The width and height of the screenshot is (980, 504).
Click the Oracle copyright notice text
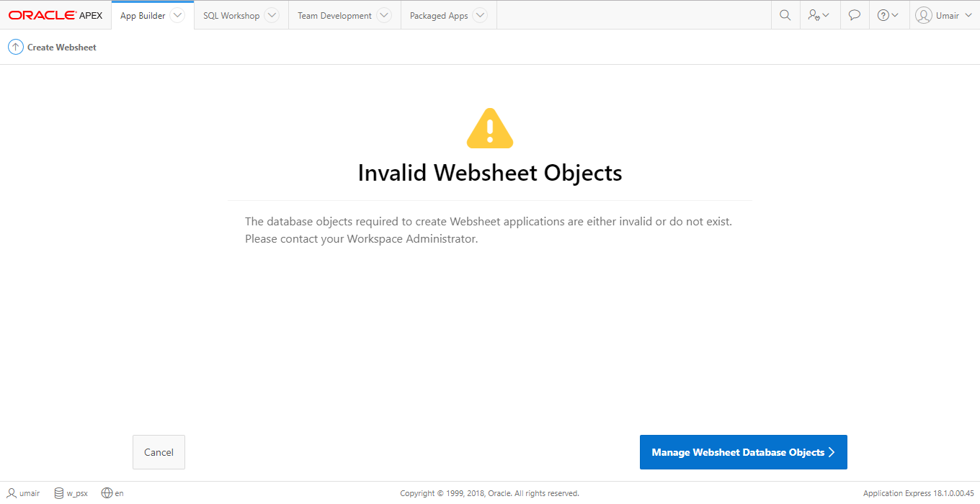coord(490,493)
